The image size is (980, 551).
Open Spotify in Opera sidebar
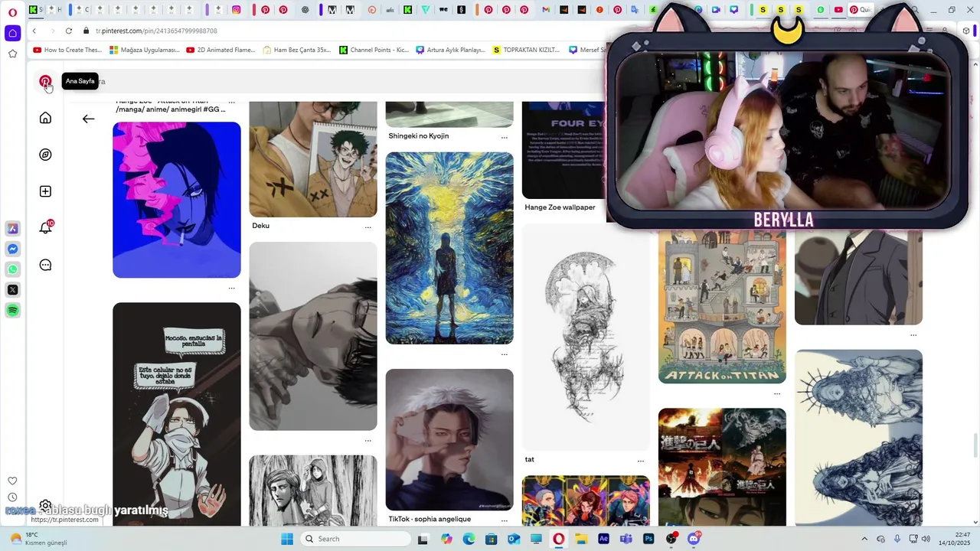click(x=13, y=310)
